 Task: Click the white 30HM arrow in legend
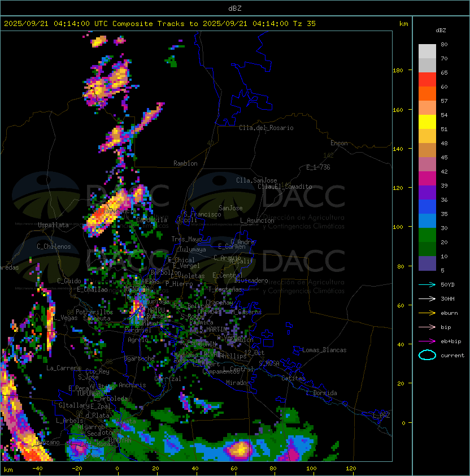[x=427, y=298]
